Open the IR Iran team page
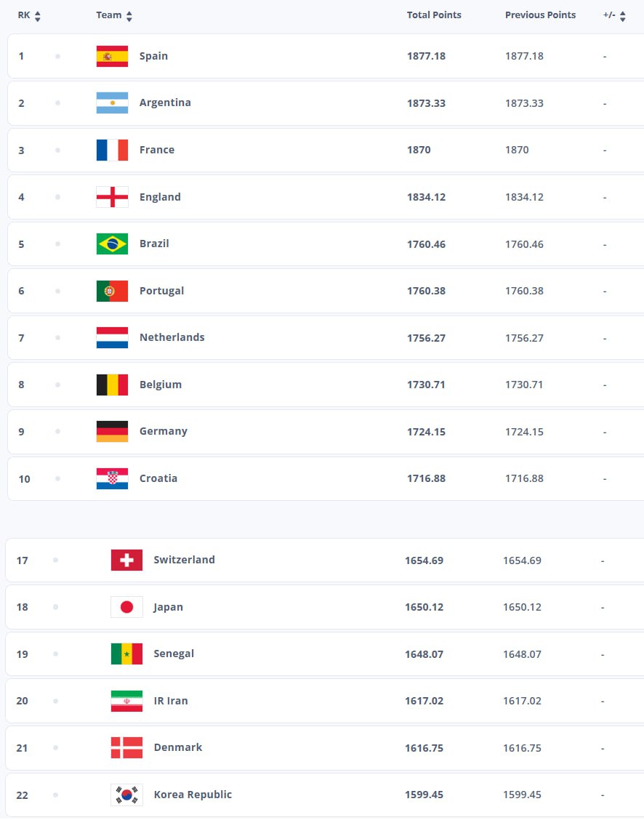The image size is (644, 820). coord(171,701)
